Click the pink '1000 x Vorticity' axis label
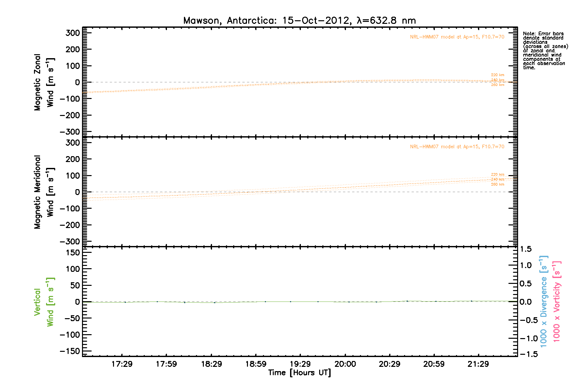 pos(557,301)
